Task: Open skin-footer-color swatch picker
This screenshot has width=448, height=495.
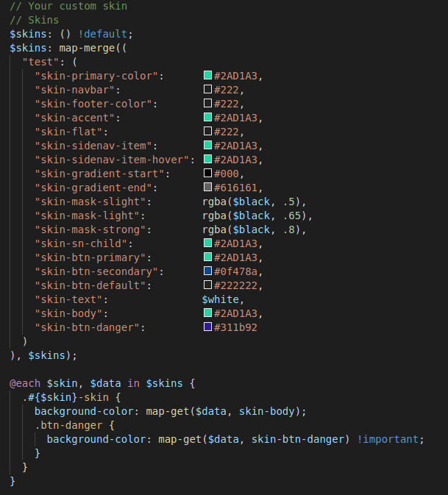Action: (x=207, y=103)
